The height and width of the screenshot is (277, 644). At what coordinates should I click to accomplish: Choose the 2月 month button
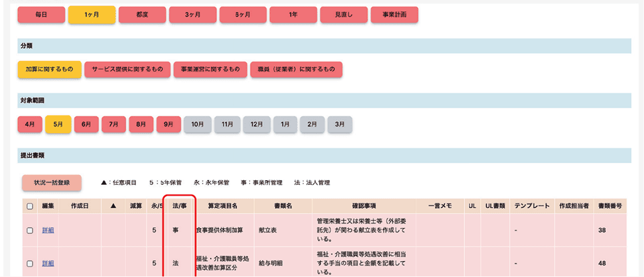312,124
